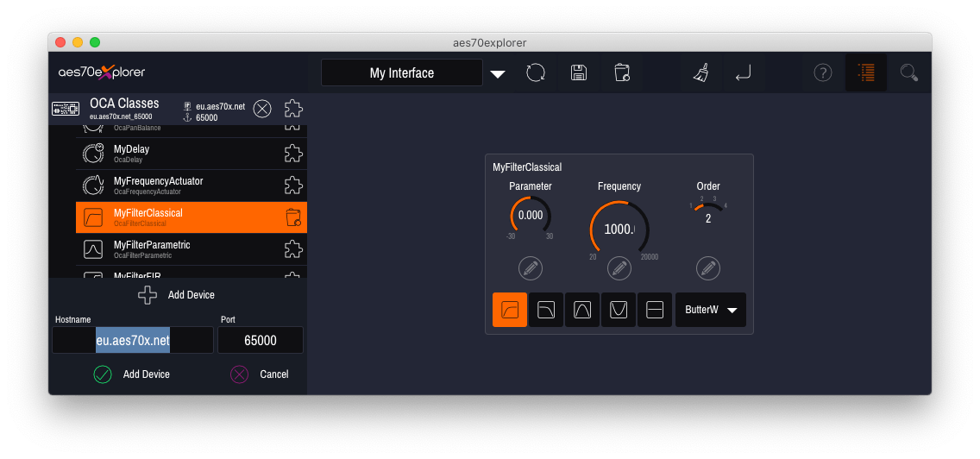980x459 pixels.
Task: Disconnect device with the circled X icon
Action: (262, 109)
